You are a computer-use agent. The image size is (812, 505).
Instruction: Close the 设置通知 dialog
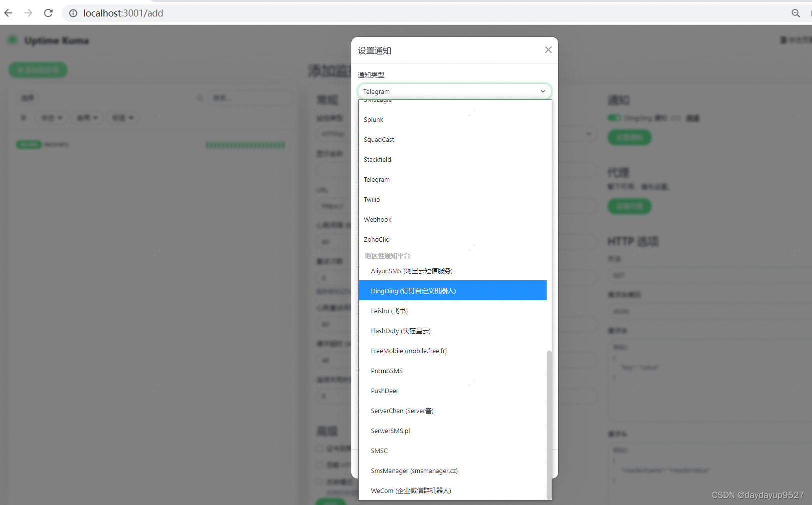pos(548,50)
